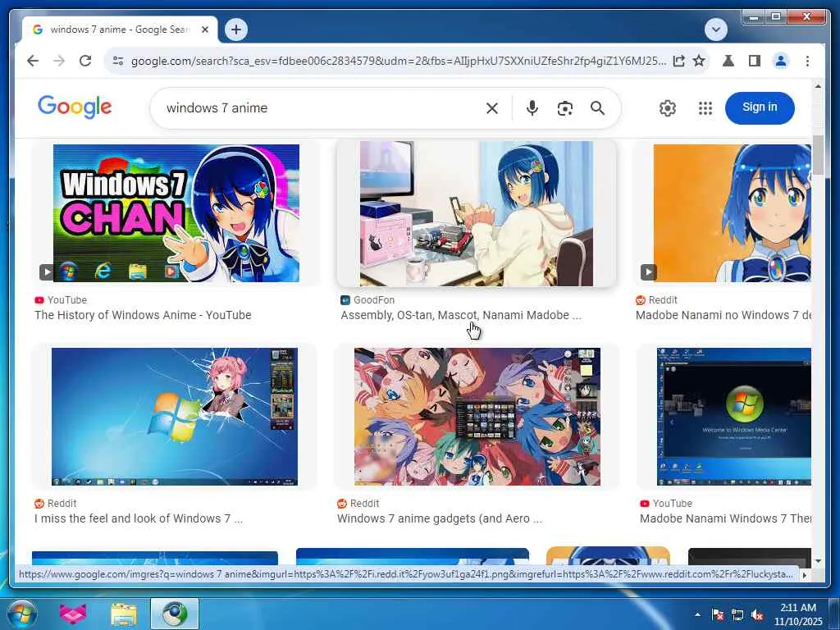Viewport: 840px width, 630px height.
Task: Search by image camera icon
Action: (x=564, y=108)
